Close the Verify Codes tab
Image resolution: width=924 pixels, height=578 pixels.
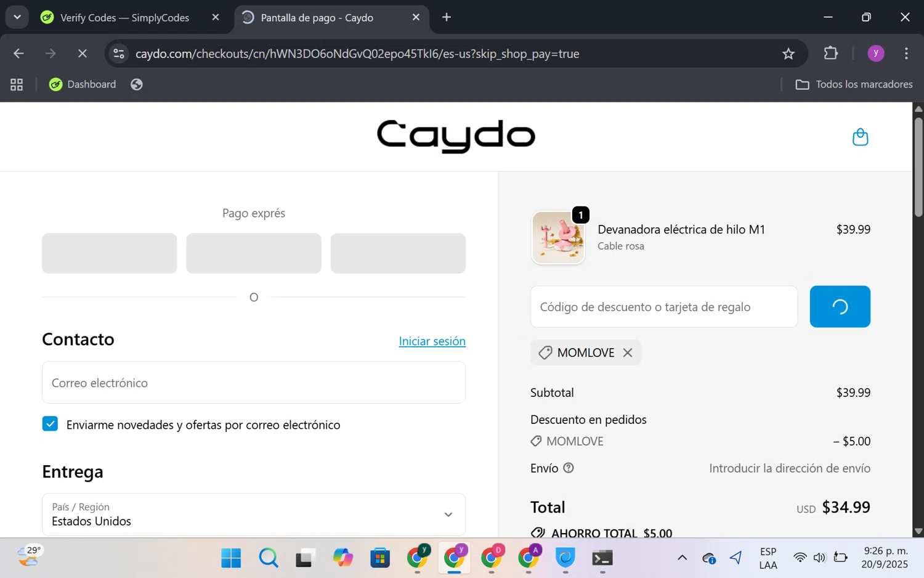pyautogui.click(x=216, y=17)
